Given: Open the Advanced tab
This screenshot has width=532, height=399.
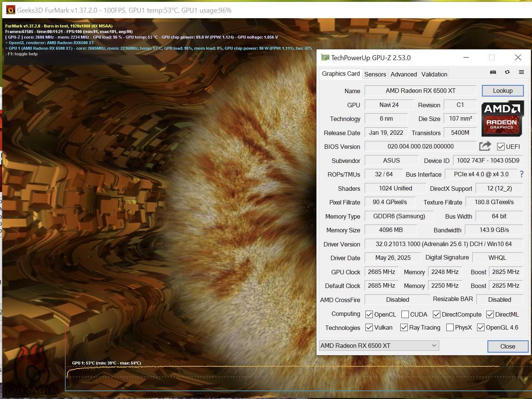Looking at the screenshot, I should 404,74.
